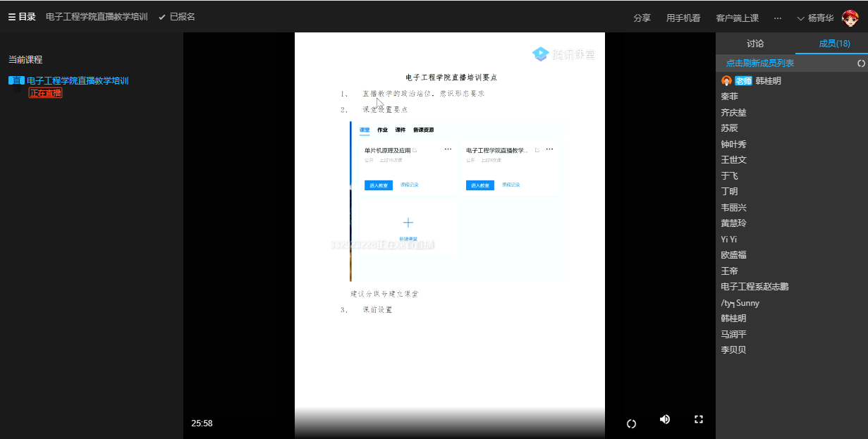Select member 丁明
The image size is (868, 439).
[730, 192]
